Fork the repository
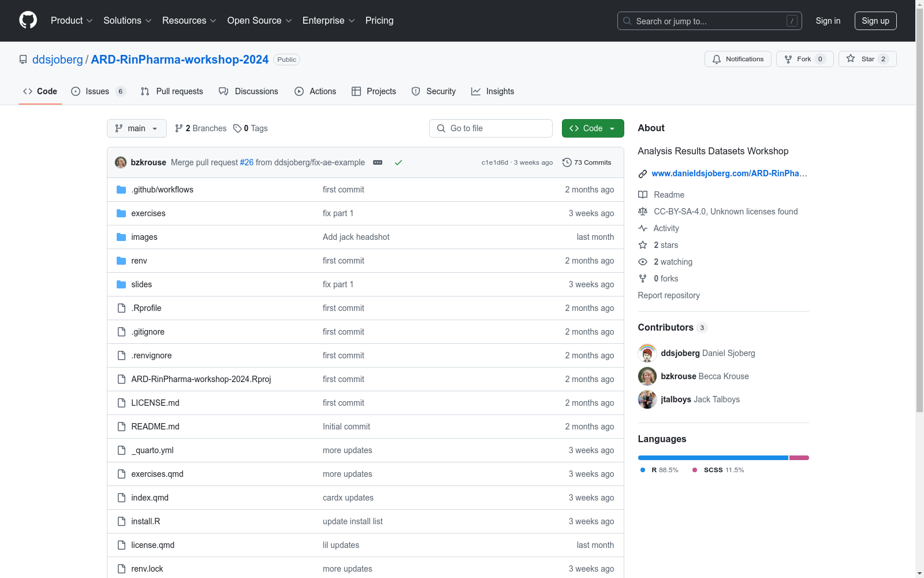924x578 pixels. pos(805,59)
